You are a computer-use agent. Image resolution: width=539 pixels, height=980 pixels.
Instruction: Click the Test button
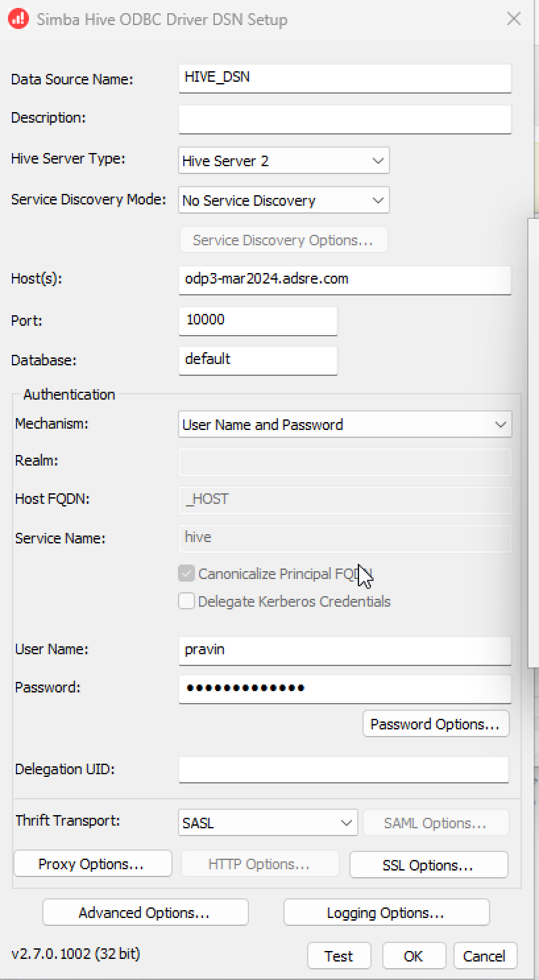coord(339,956)
